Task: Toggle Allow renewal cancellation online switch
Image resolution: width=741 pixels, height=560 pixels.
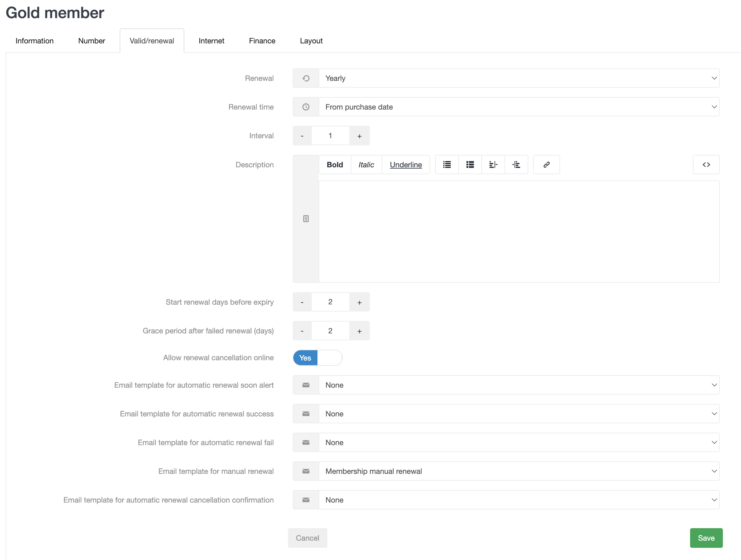Action: click(x=317, y=357)
